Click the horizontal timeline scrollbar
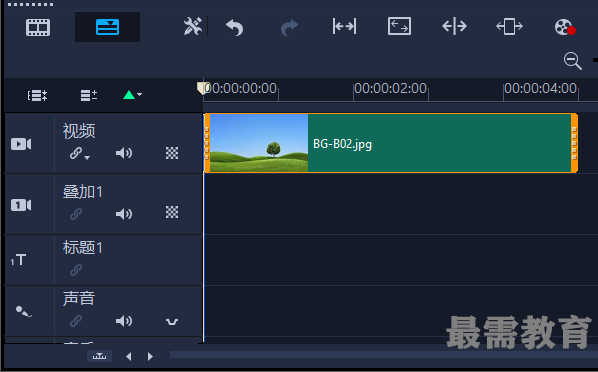This screenshot has width=598, height=372. click(x=384, y=355)
